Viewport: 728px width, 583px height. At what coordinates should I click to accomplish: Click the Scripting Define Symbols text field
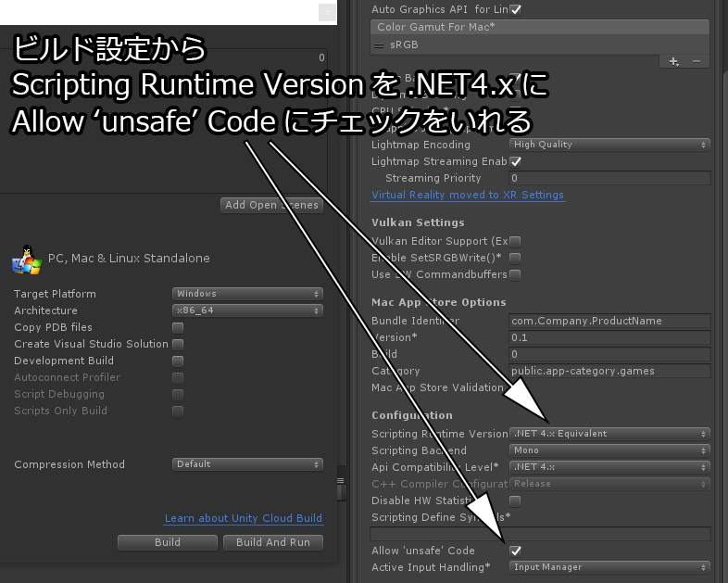(540, 534)
